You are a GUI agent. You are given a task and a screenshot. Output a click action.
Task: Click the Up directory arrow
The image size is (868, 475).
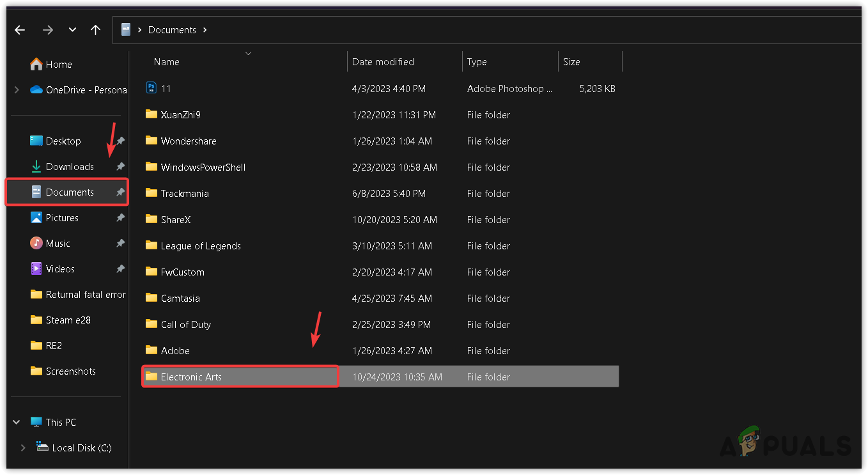click(x=96, y=30)
